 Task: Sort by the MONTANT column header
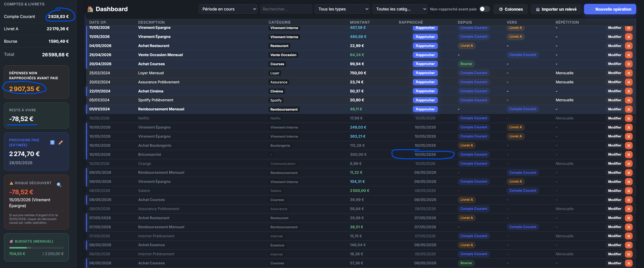360,22
